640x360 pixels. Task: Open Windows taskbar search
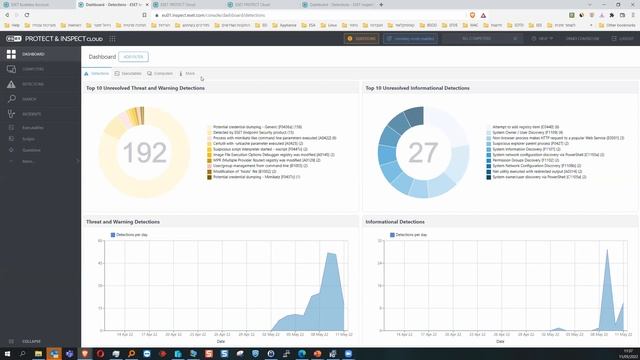click(23, 353)
